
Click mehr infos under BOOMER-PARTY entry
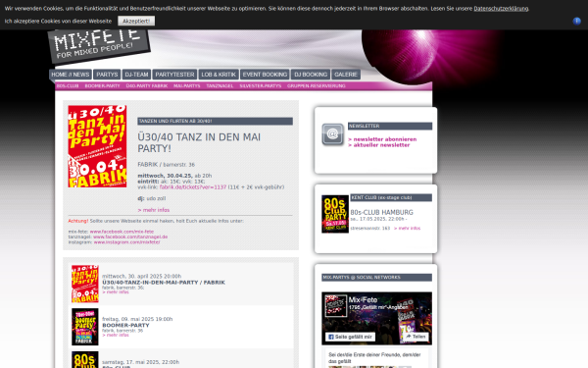click(116, 335)
